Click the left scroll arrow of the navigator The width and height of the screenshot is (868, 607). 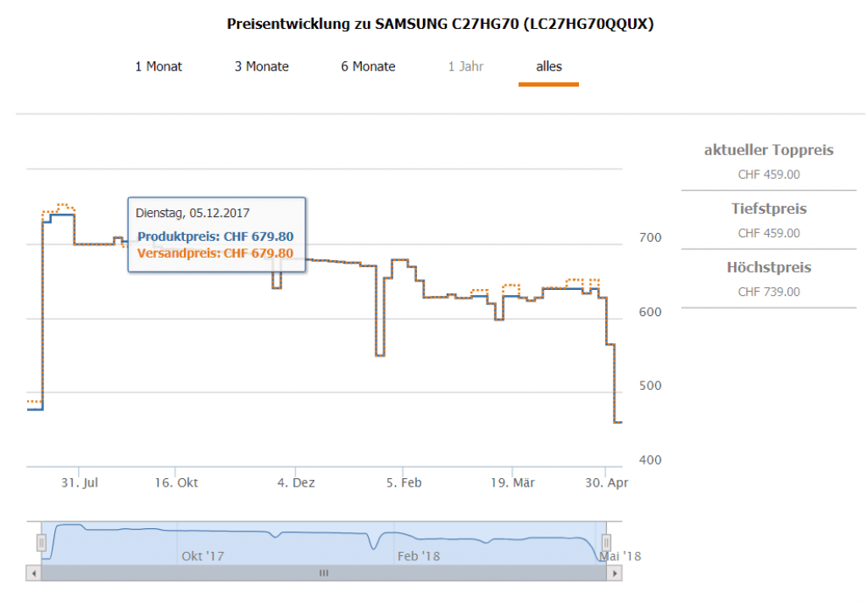coord(34,573)
